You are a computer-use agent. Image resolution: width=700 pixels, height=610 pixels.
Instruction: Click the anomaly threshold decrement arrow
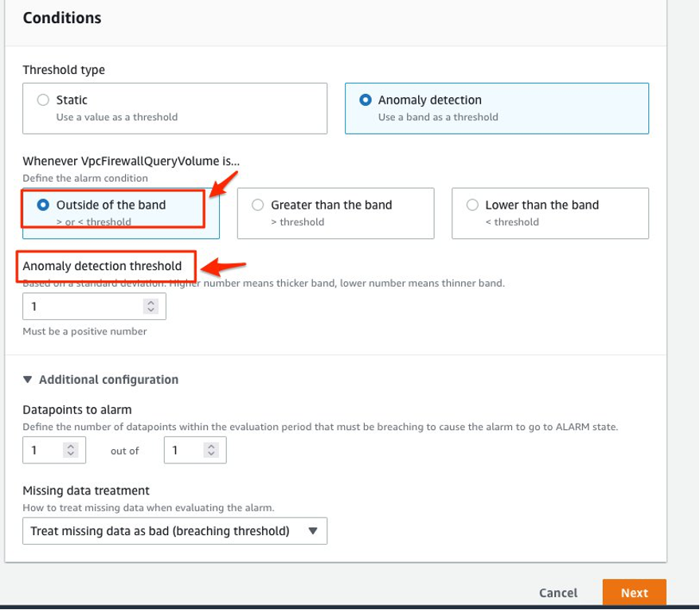[151, 310]
